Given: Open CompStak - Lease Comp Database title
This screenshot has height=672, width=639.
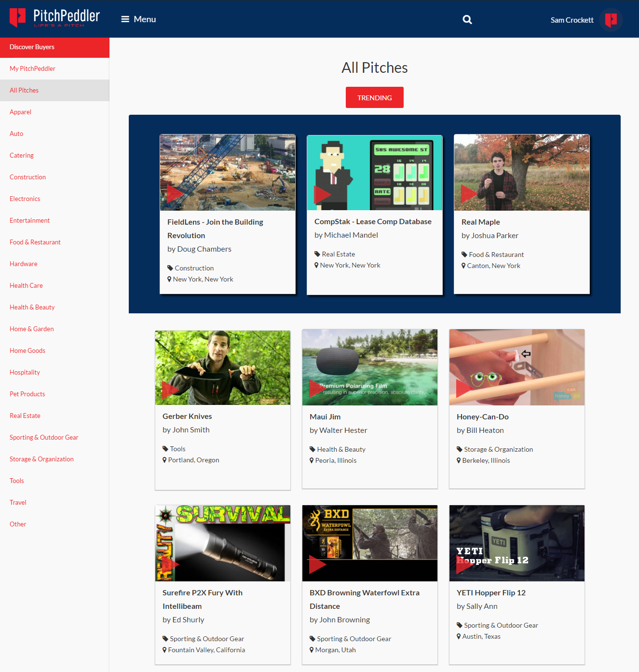Looking at the screenshot, I should pyautogui.click(x=373, y=222).
